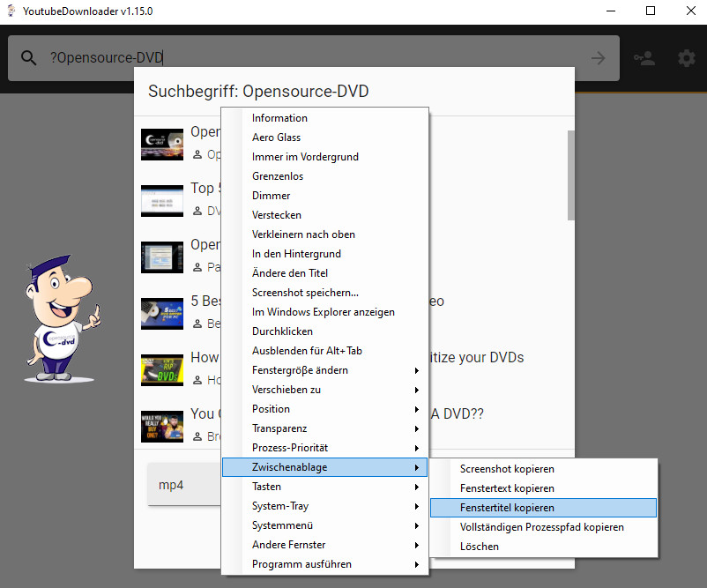This screenshot has height=588, width=707.
Task: Click the YoutubeDownloader title bar app icon
Action: [11, 11]
